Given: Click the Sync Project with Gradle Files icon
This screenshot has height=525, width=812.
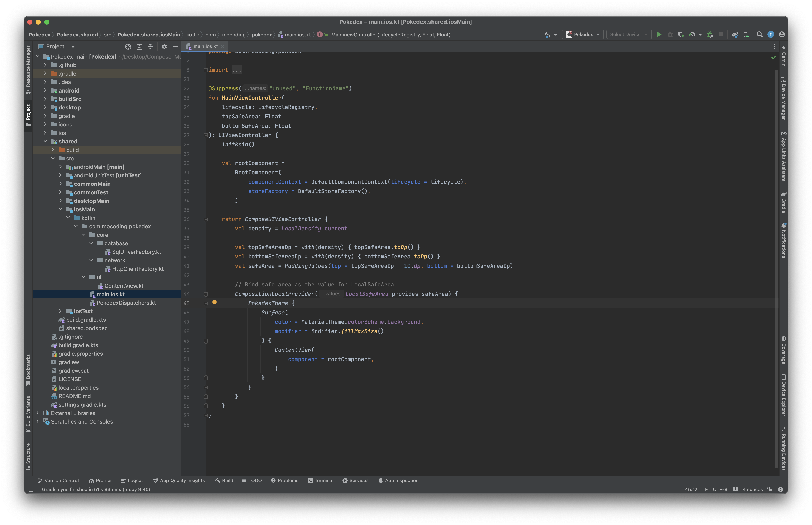Looking at the screenshot, I should click(734, 34).
